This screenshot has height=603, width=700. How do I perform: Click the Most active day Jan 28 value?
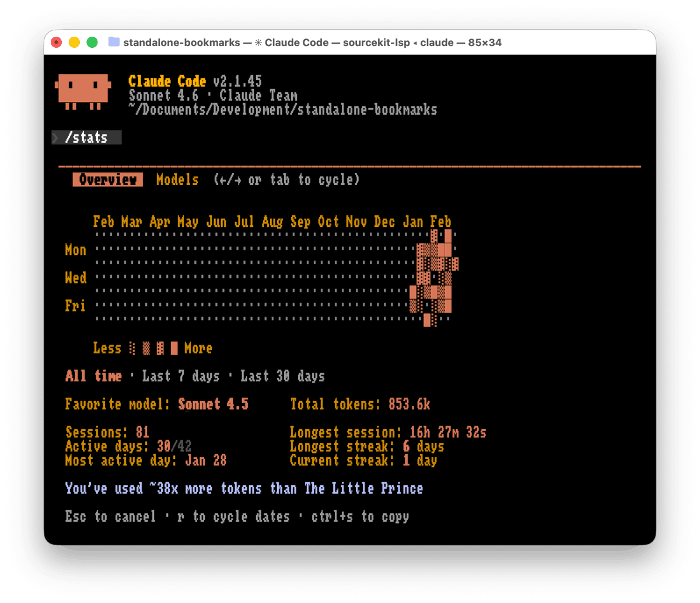coord(205,460)
